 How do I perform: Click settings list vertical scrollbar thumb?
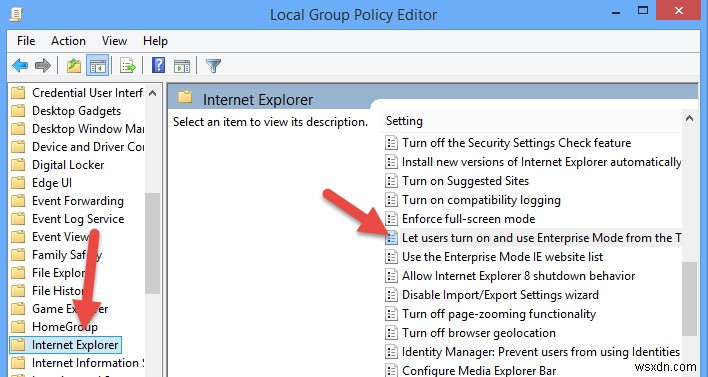tap(689, 298)
